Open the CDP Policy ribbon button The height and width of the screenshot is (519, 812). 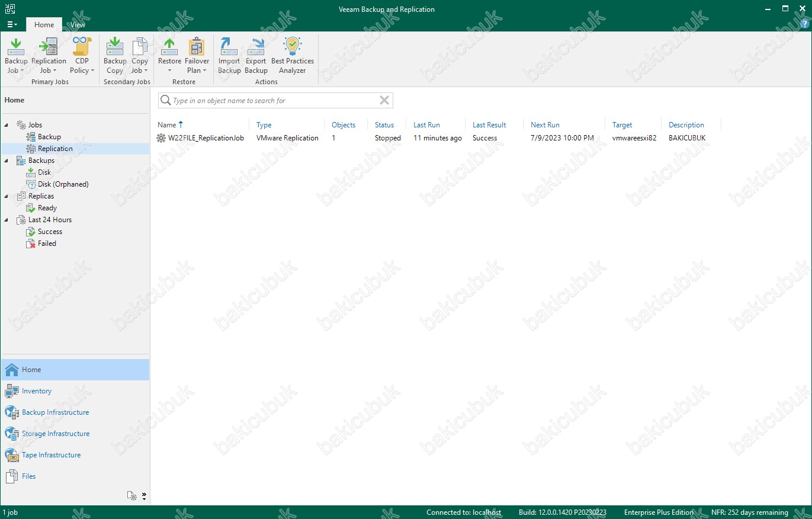[82, 55]
